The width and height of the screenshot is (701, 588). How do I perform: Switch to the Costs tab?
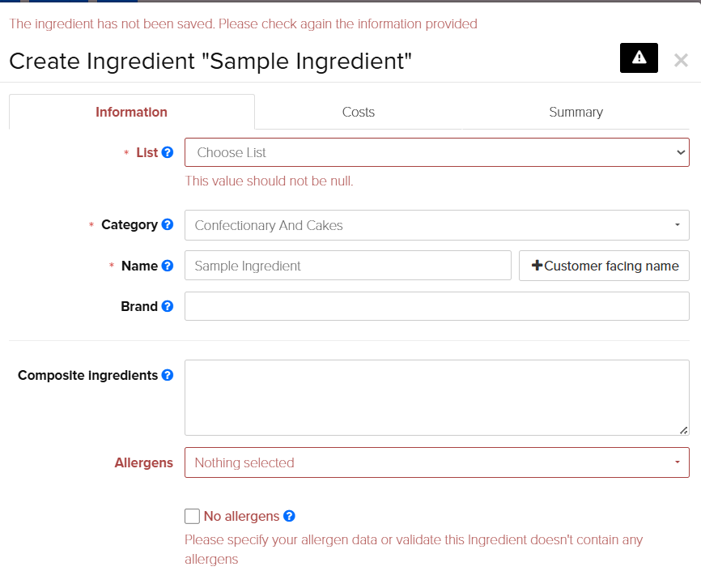(x=358, y=112)
